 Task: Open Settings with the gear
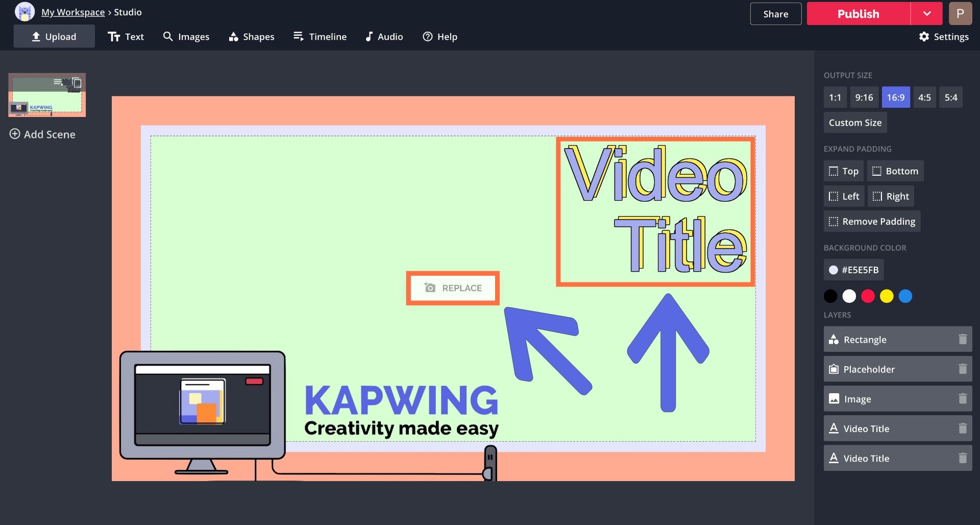(944, 36)
